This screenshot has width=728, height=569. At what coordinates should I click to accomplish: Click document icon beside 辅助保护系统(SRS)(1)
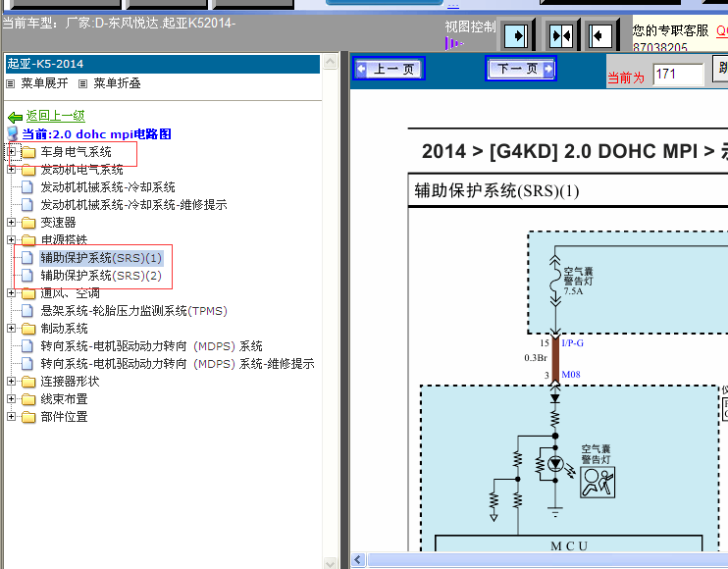pos(27,258)
